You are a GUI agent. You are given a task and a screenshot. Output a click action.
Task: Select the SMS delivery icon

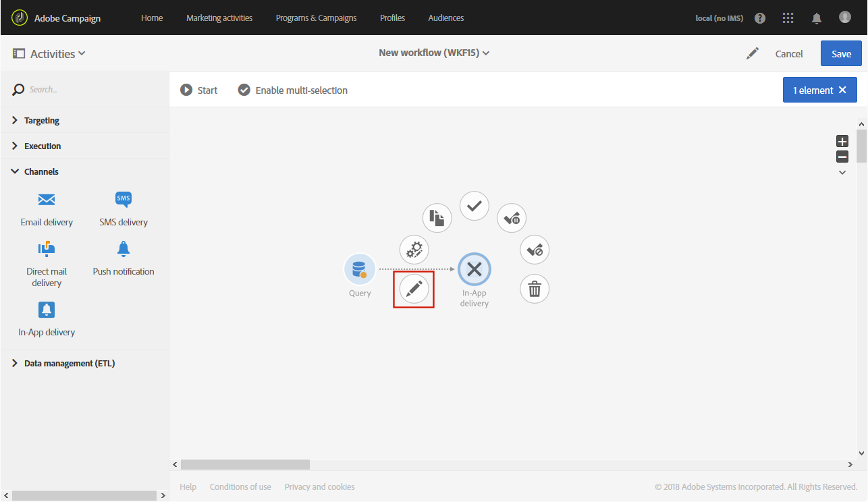click(x=124, y=199)
